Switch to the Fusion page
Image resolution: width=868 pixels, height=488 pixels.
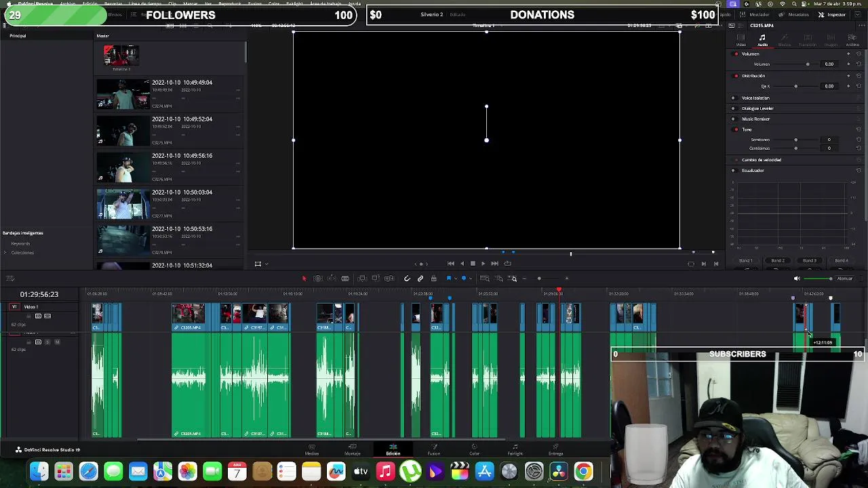pos(434,450)
